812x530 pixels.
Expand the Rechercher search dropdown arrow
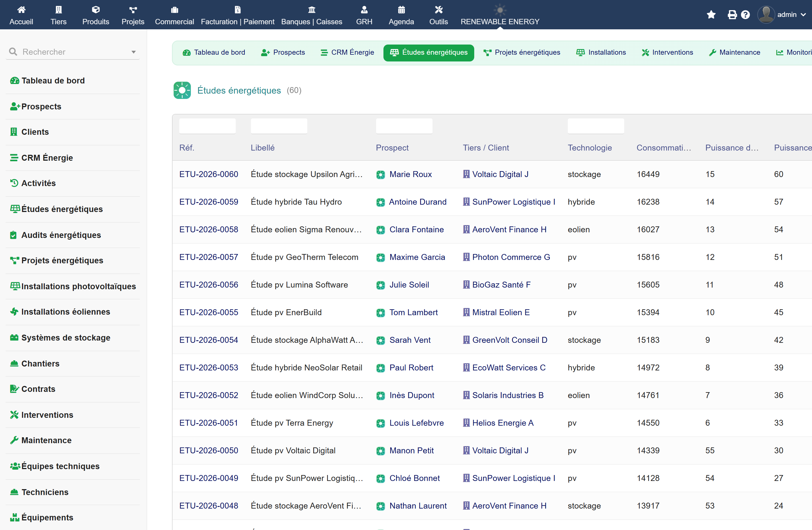(x=133, y=52)
